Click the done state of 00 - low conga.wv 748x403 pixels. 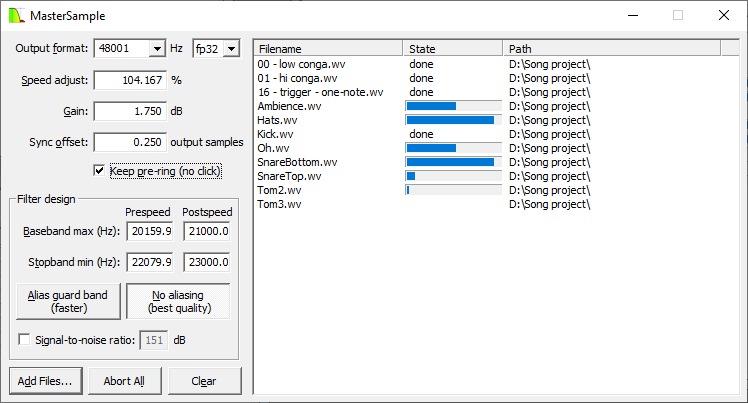coord(421,64)
